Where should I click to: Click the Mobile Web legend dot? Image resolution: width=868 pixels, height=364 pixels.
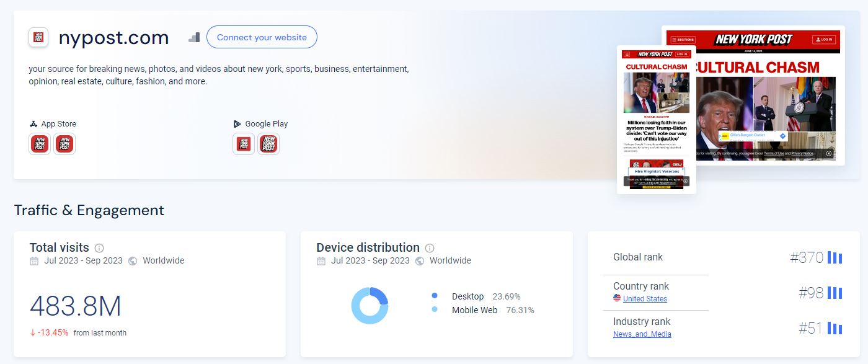pyautogui.click(x=435, y=309)
